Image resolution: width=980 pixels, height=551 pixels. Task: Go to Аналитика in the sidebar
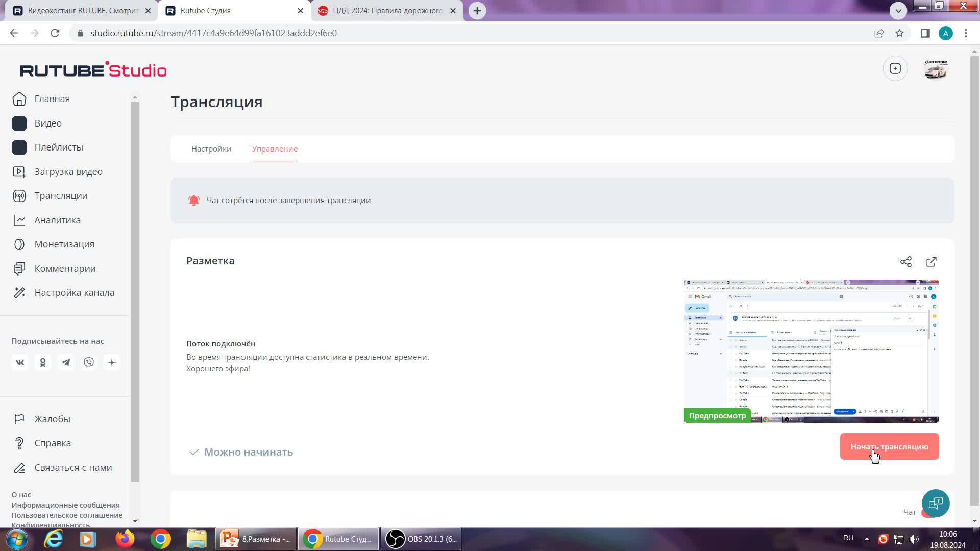tap(57, 220)
